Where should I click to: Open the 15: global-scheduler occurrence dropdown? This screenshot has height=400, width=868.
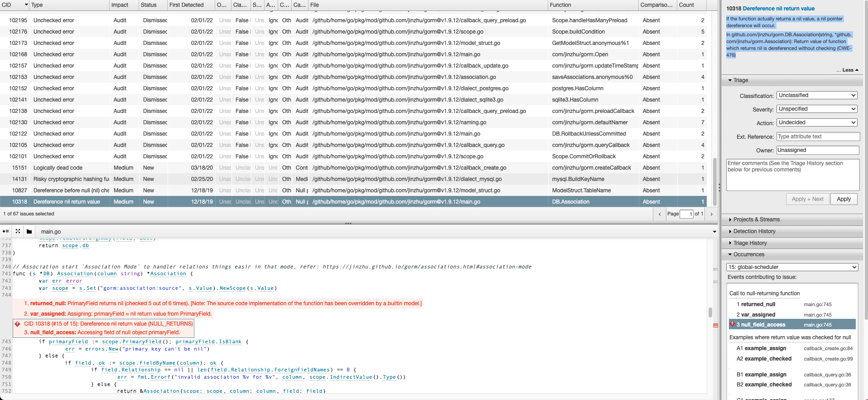(792, 267)
